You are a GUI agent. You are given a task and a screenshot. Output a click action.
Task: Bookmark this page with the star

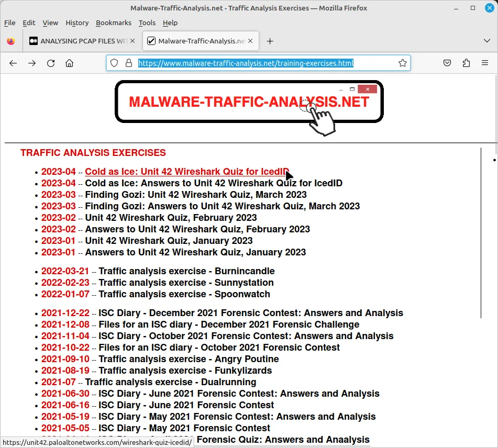402,63
